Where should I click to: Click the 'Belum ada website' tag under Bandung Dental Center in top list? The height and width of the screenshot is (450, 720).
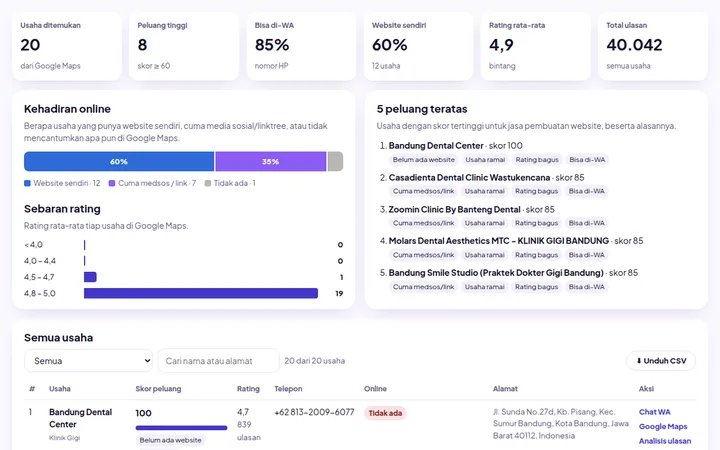coord(423,160)
